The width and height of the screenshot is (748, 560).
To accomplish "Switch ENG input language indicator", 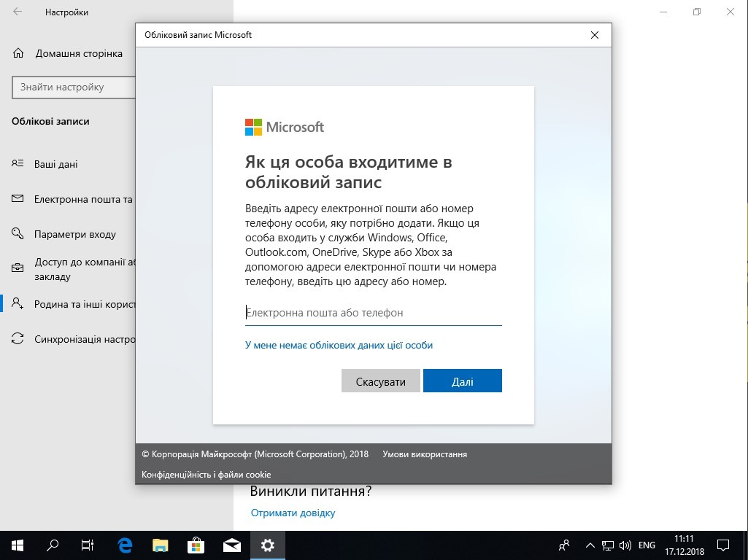I will click(647, 545).
